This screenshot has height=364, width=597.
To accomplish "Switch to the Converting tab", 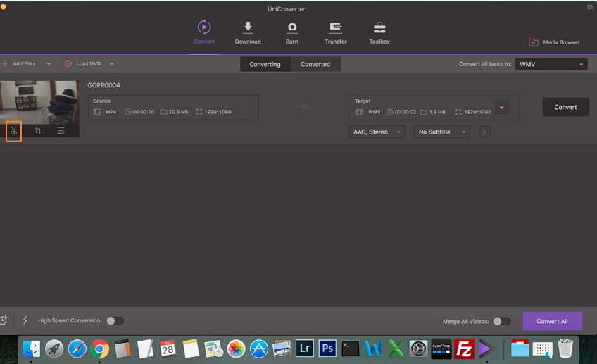I will coord(265,64).
